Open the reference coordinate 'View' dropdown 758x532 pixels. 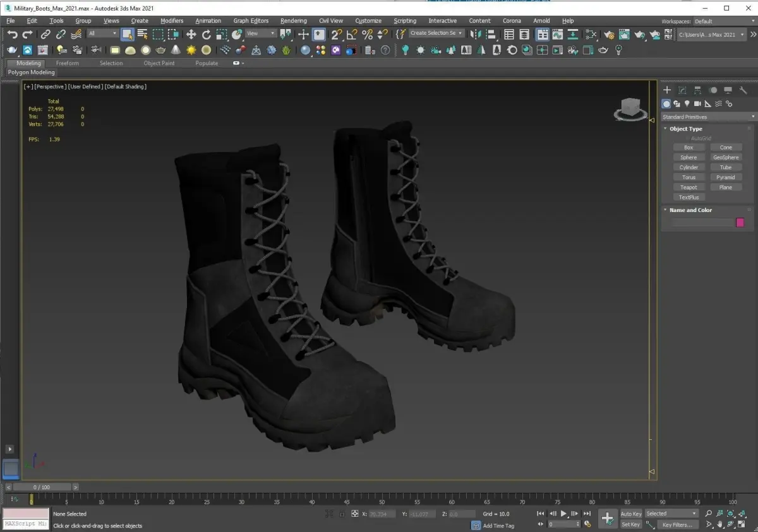coord(261,33)
